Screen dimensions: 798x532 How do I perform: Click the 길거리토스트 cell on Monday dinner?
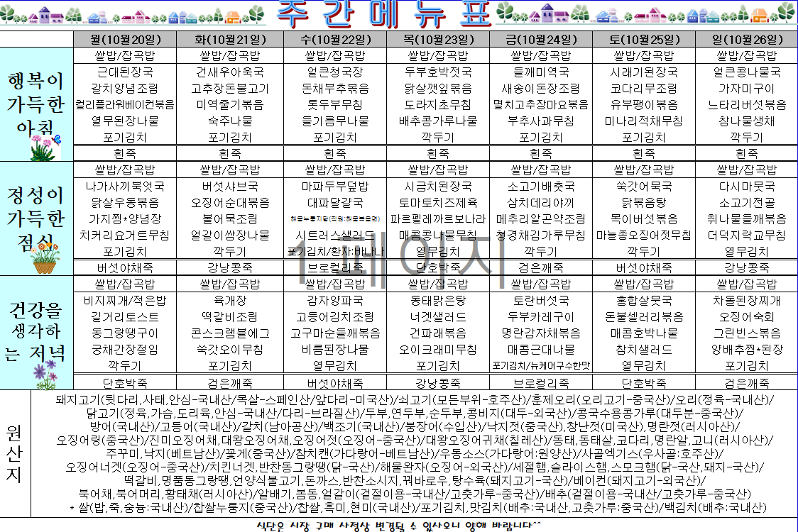125,316
